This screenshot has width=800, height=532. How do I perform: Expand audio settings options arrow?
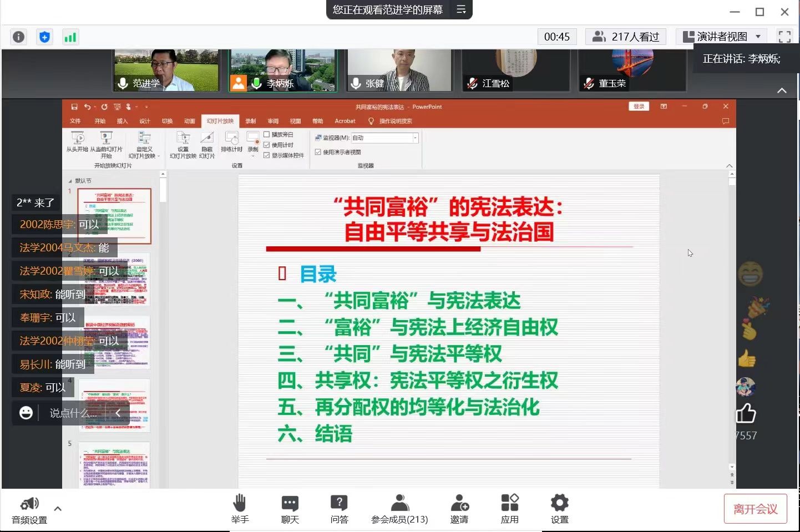click(58, 508)
